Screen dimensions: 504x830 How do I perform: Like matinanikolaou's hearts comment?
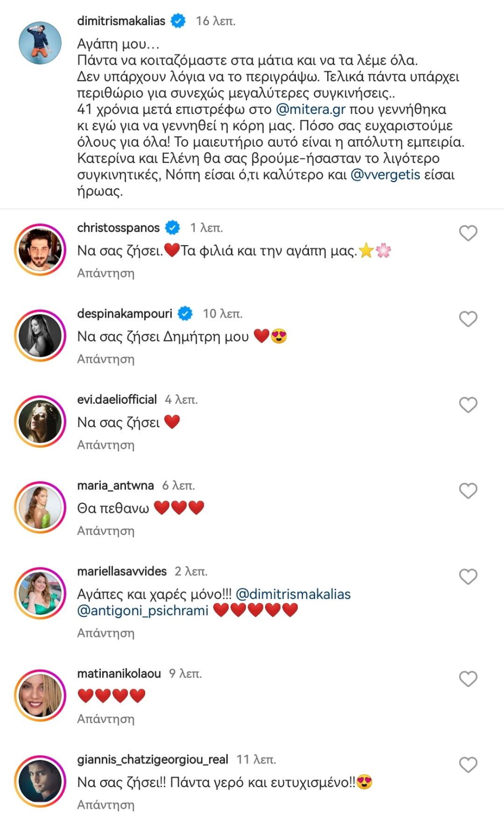pos(468,679)
